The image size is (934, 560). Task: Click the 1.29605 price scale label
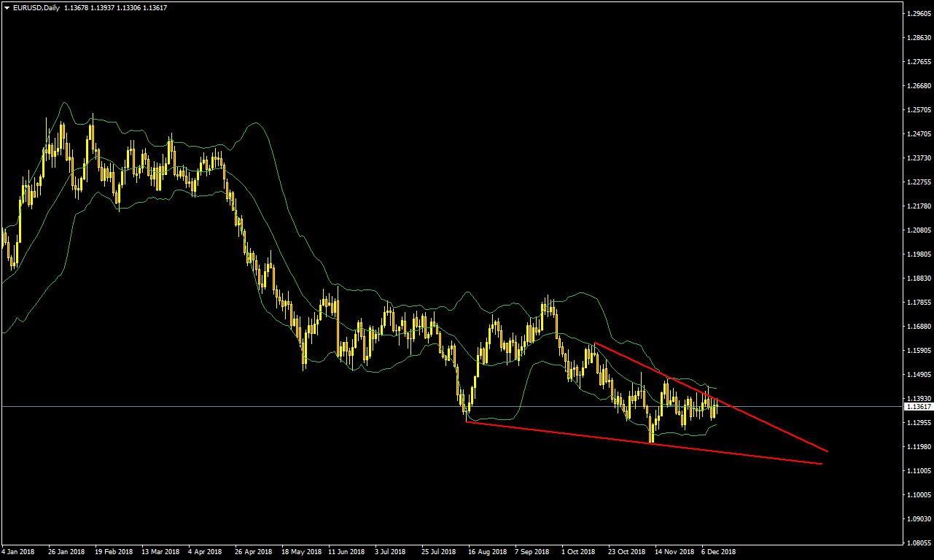(919, 14)
